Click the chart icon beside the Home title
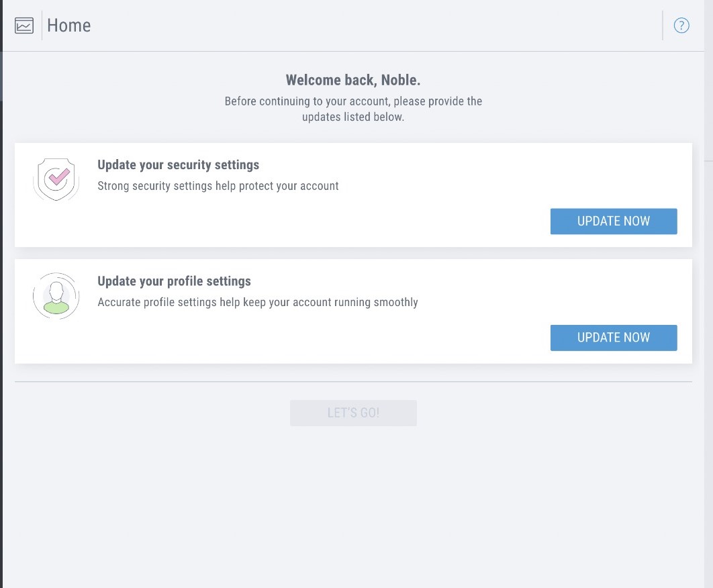The width and height of the screenshot is (713, 588). click(x=23, y=24)
